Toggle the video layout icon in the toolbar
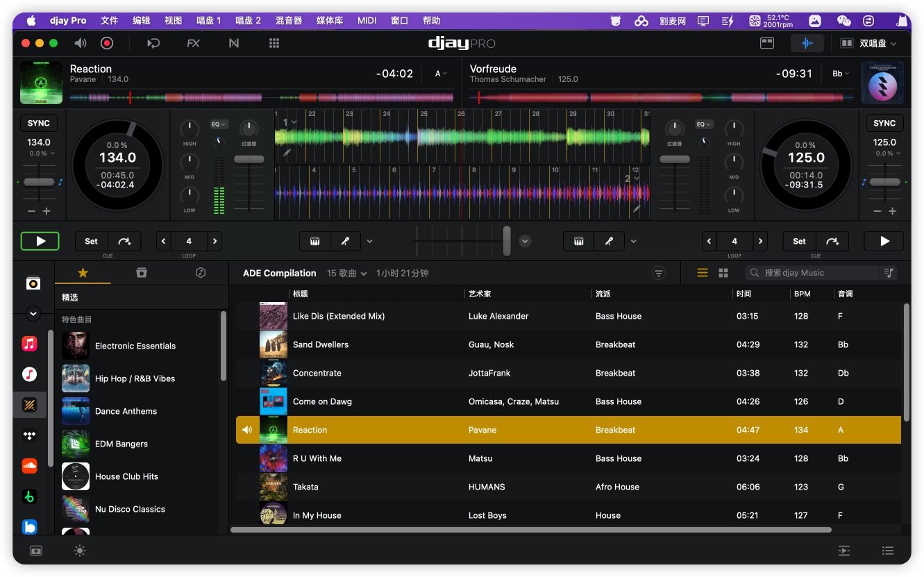Screen dimensions: 924x577 pyautogui.click(x=767, y=43)
